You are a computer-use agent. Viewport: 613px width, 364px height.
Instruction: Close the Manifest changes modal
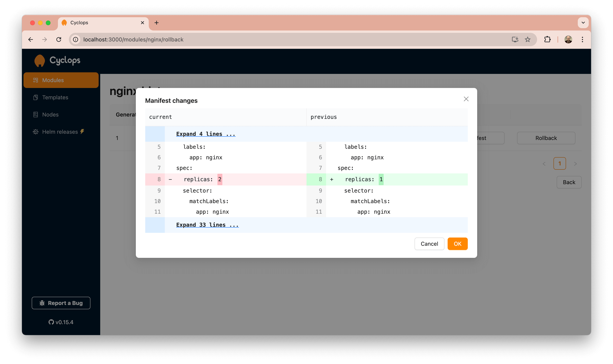coord(466,99)
